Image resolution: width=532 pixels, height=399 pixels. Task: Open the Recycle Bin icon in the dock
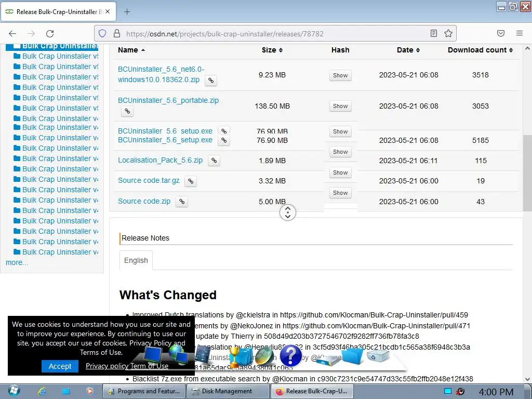[378, 356]
